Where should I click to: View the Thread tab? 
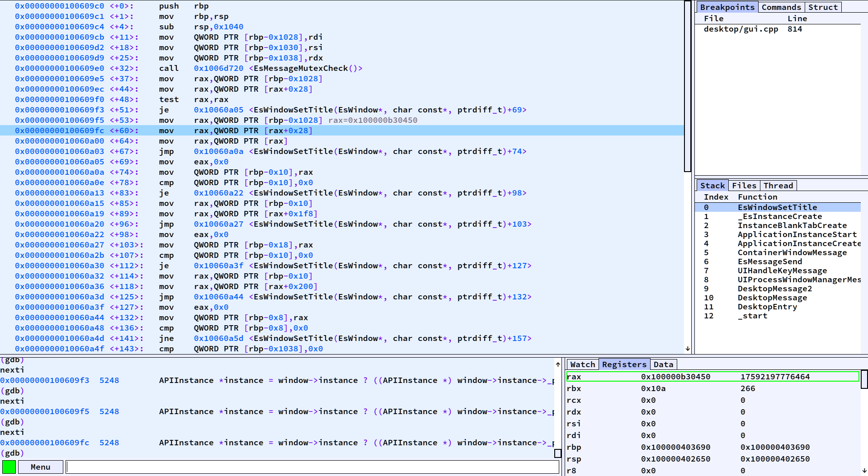(778, 185)
